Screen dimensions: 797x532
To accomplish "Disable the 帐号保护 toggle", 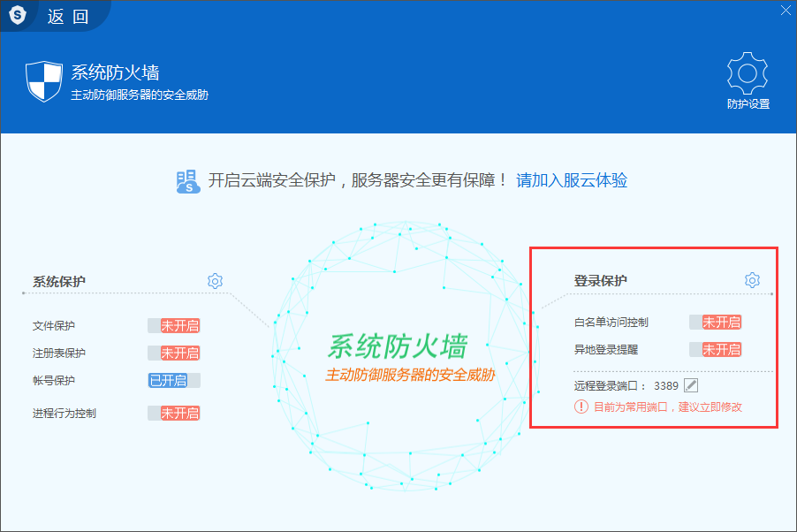I will coord(174,381).
